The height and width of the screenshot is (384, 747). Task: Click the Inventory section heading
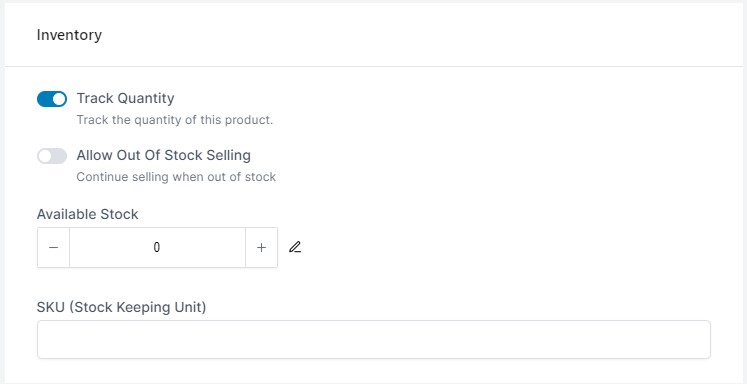point(69,35)
